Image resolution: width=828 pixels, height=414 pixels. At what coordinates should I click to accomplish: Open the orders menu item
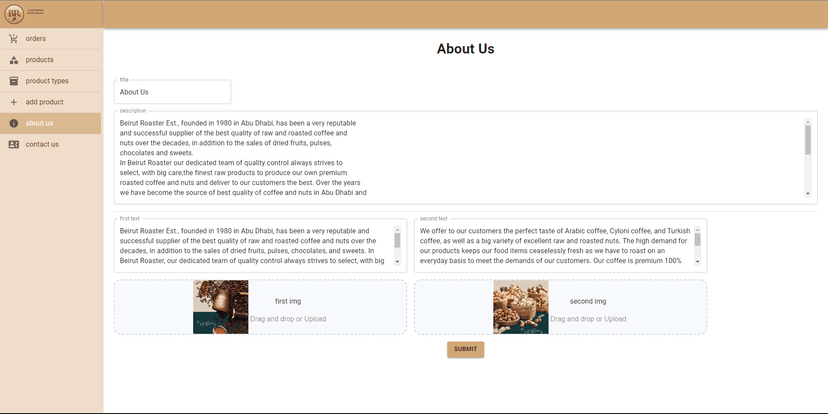36,39
